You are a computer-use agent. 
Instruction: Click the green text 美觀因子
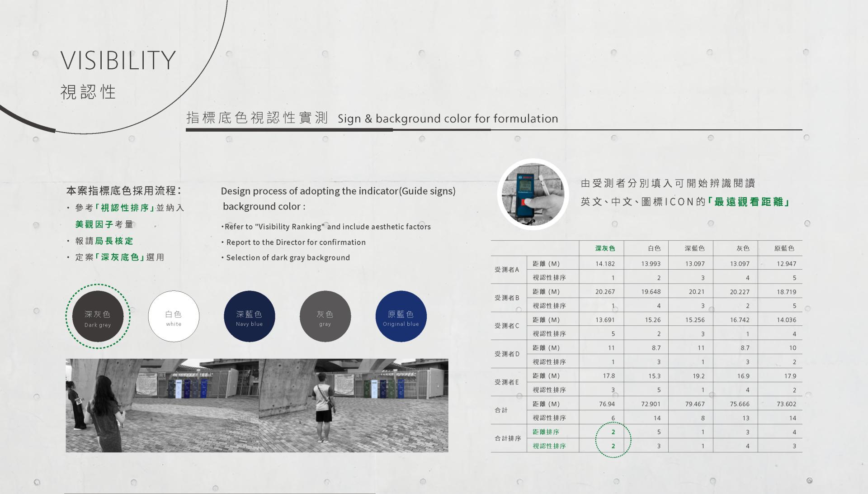[94, 224]
